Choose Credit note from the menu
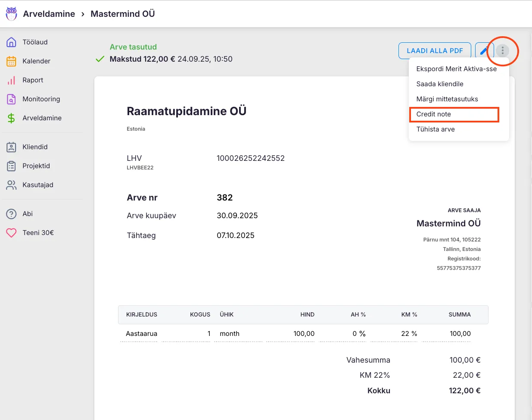The height and width of the screenshot is (420, 532). 433,114
